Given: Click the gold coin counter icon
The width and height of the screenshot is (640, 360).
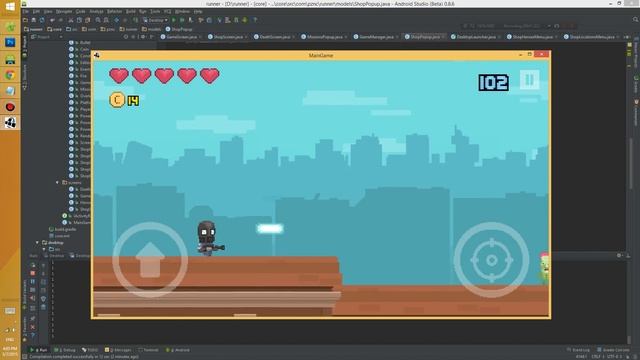Looking at the screenshot, I should point(117,100).
